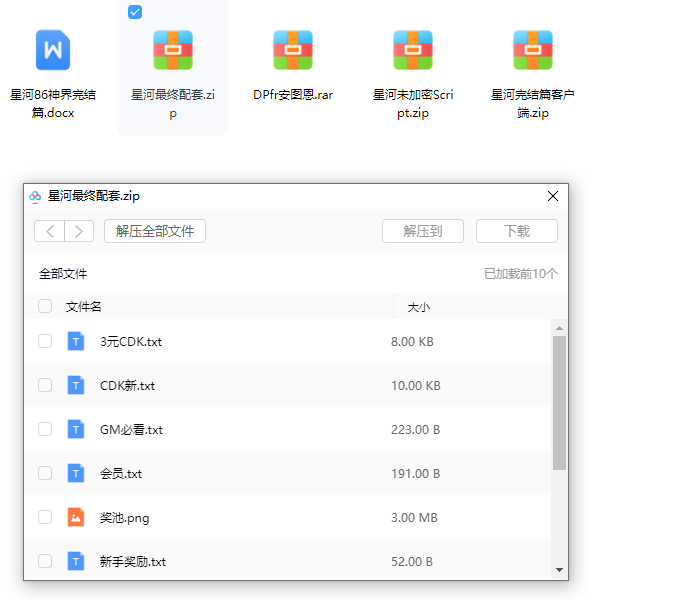The width and height of the screenshot is (699, 600).
Task: Click the 3元CDK.txt text file icon
Action: [76, 341]
